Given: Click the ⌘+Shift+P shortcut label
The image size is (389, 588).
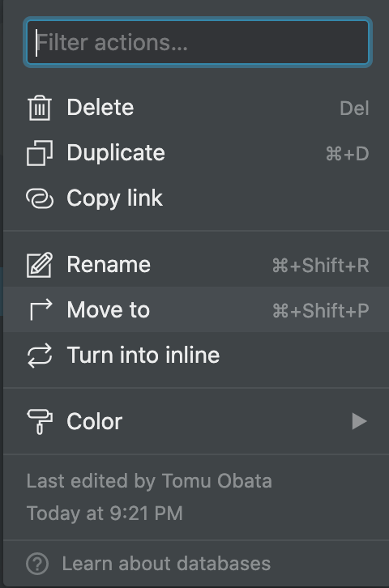Looking at the screenshot, I should click(321, 311).
